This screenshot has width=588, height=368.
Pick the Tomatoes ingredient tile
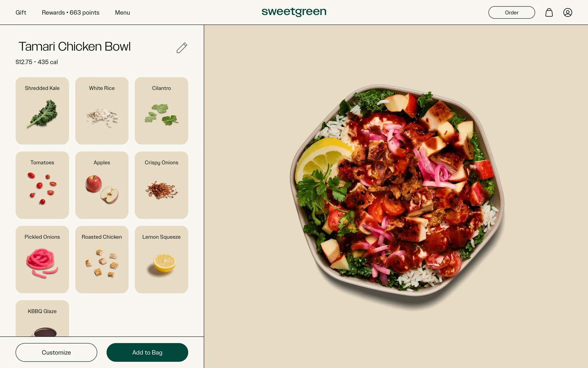tap(42, 185)
